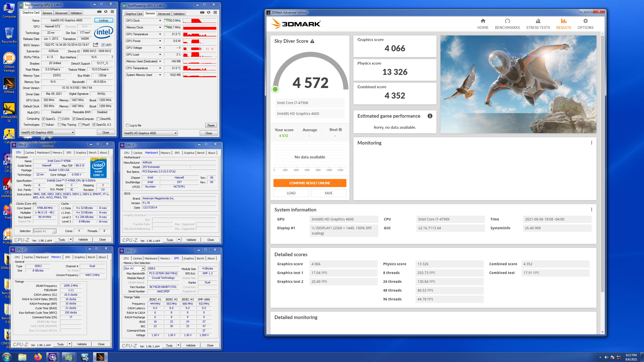644x362 pixels.
Task: Open the Tools dropdown arrow in CPU-Z CPU window
Action: click(x=71, y=240)
